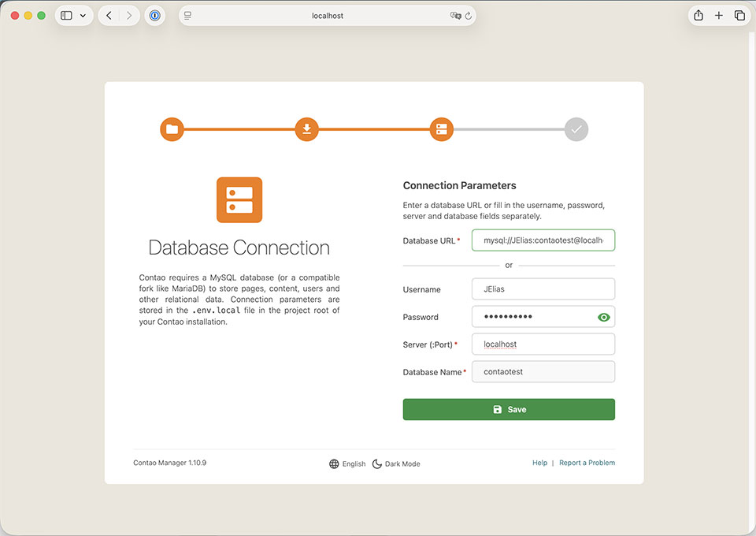Open a new tab with plus icon

click(x=719, y=16)
